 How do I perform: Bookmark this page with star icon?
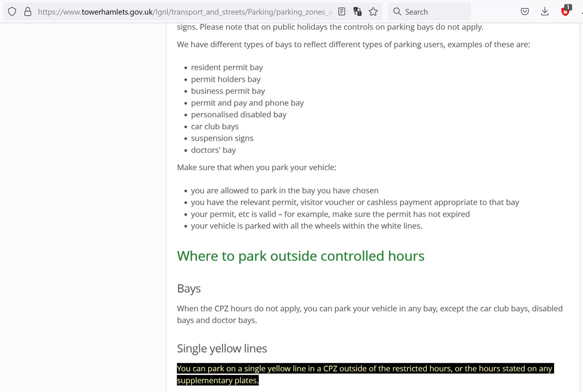pyautogui.click(x=373, y=12)
